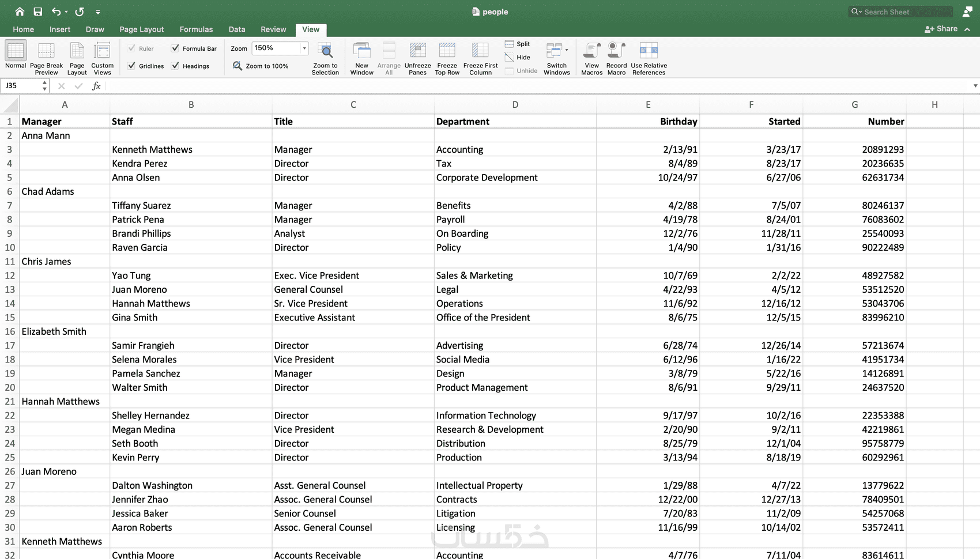Switch to Page Break Preview view
The width and height of the screenshot is (980, 559).
(46, 58)
